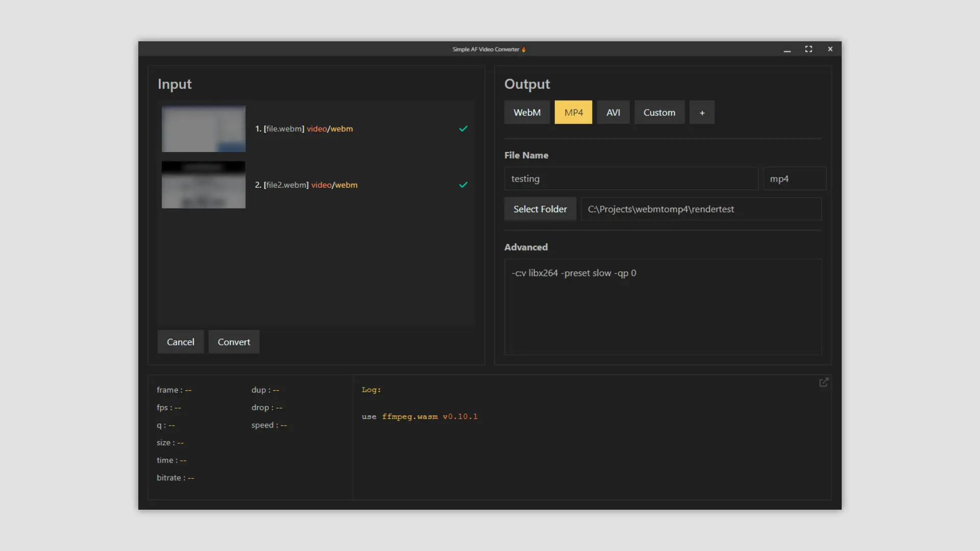This screenshot has width=980, height=551.
Task: Click the 'dup : --' stat
Action: click(265, 390)
